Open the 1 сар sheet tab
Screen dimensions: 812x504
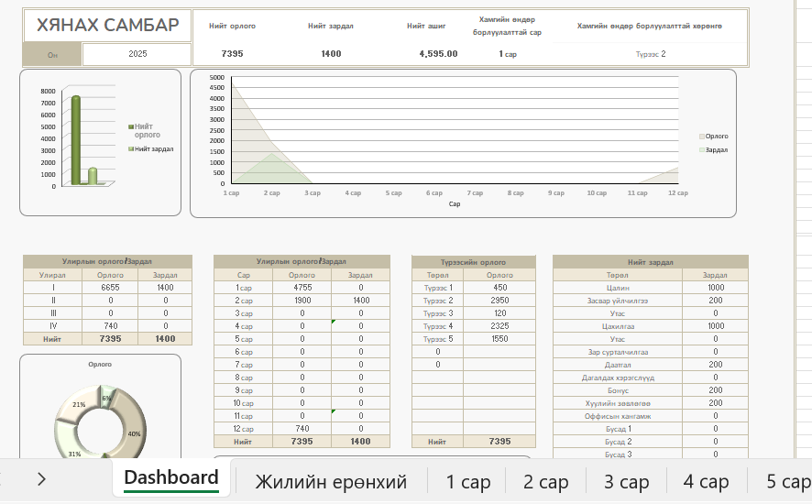pos(468,481)
